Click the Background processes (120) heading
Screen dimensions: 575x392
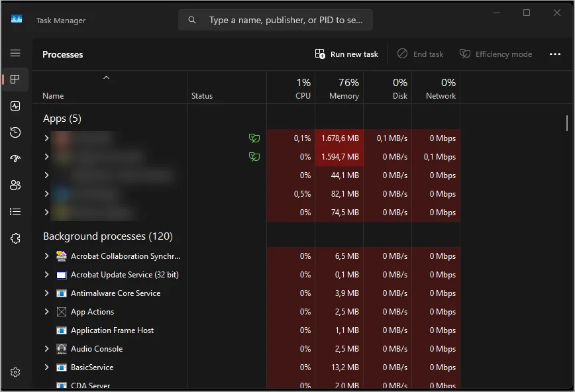108,236
